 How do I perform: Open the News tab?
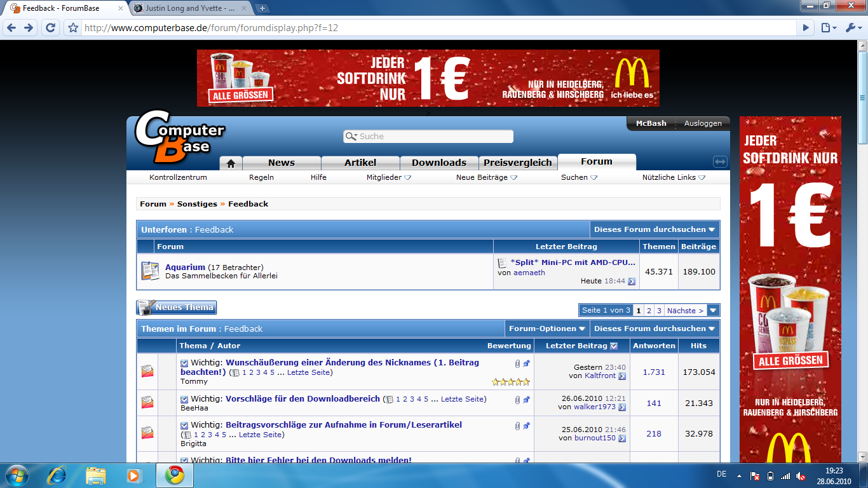(281, 163)
